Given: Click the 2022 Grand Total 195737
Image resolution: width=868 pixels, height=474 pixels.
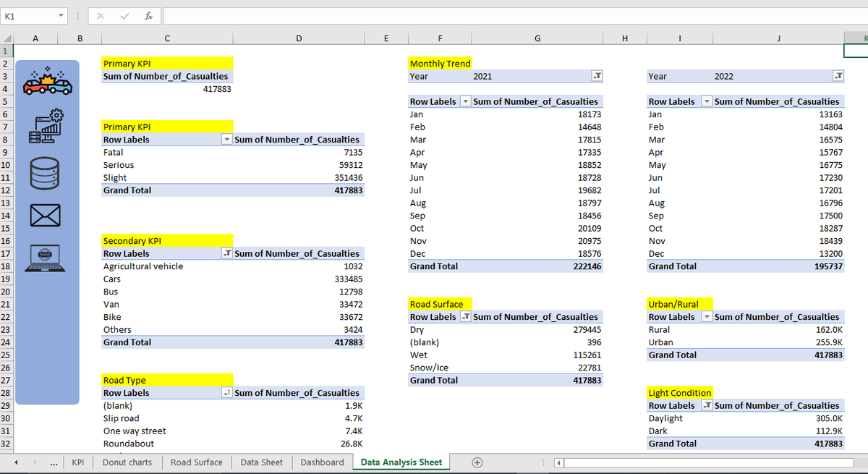Looking at the screenshot, I should [828, 266].
